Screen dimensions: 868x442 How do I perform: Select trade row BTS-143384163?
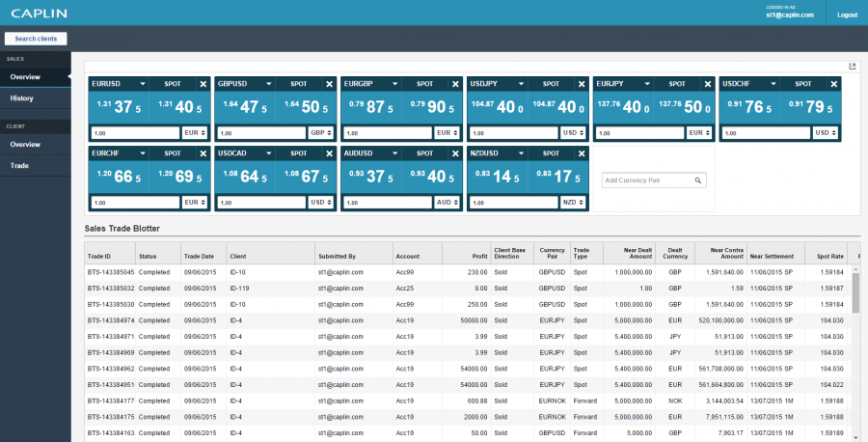coord(466,433)
